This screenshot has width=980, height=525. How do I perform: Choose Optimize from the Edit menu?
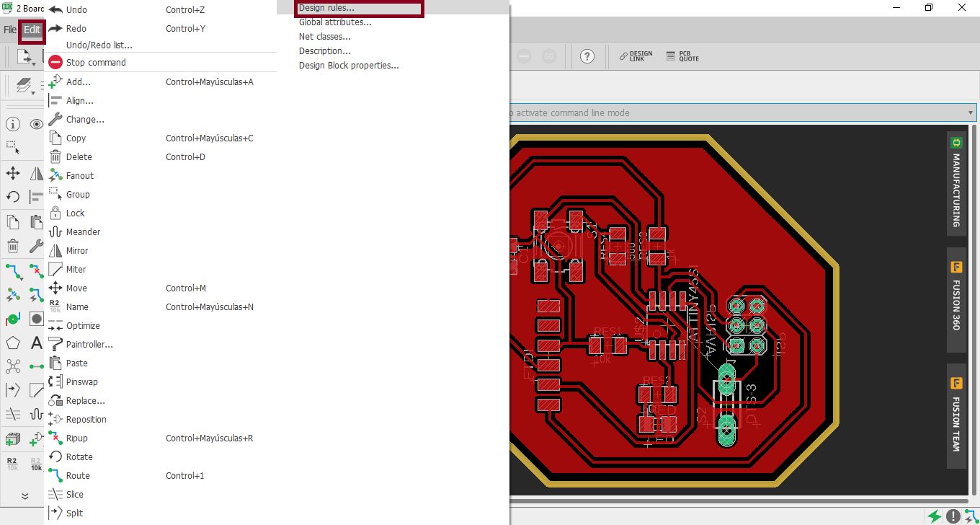(x=161, y=326)
